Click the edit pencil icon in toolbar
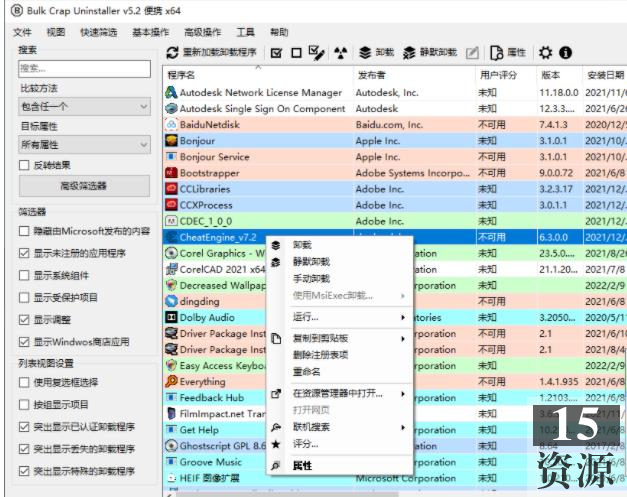 (x=472, y=53)
